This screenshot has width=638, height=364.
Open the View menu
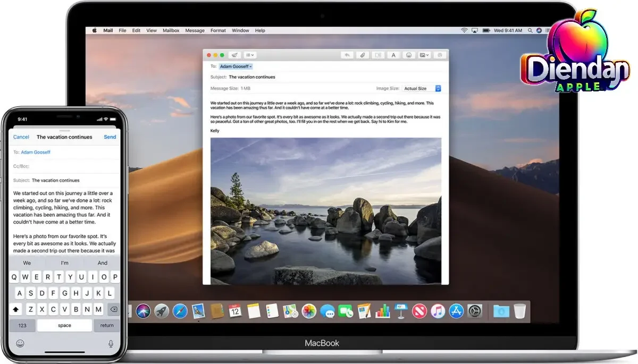pyautogui.click(x=152, y=30)
